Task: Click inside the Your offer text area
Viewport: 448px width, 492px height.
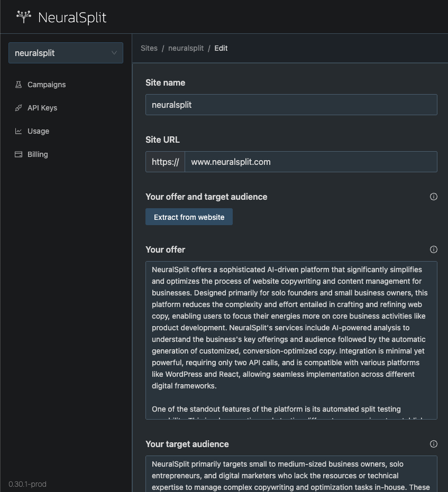Action: point(291,338)
